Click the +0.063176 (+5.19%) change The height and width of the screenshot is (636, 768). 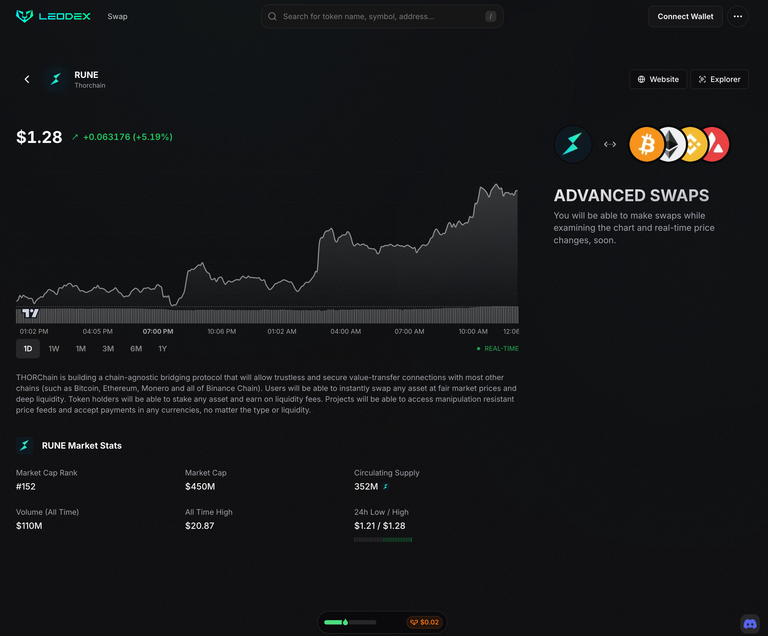tap(128, 137)
